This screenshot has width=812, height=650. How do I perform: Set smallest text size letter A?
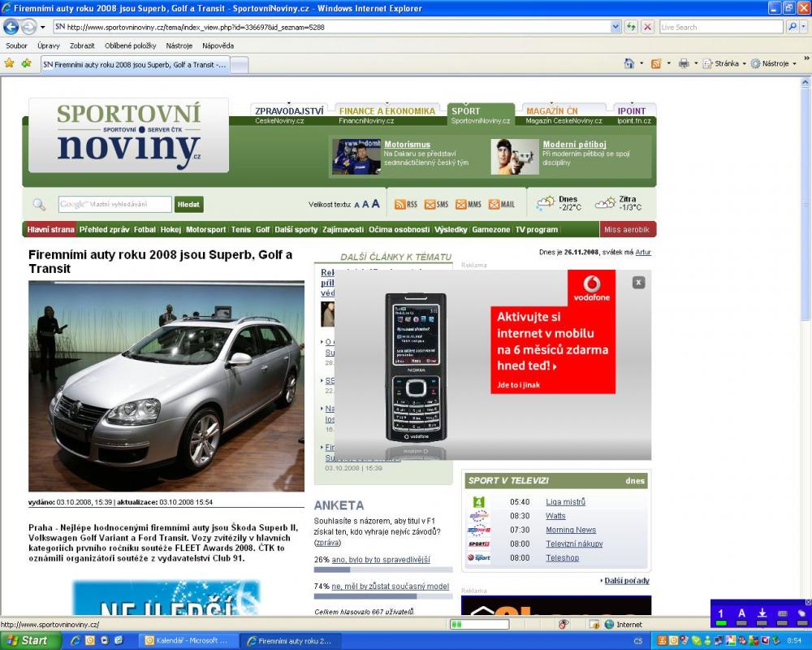tap(356, 206)
